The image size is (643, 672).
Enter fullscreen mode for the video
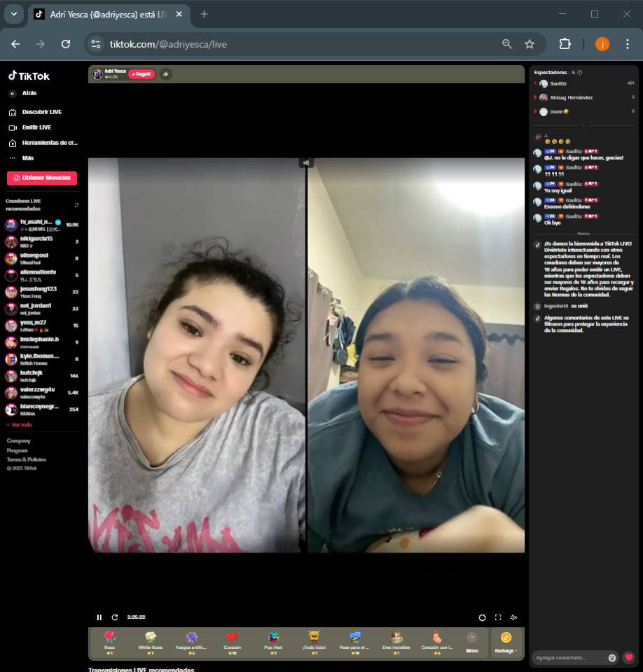[498, 617]
